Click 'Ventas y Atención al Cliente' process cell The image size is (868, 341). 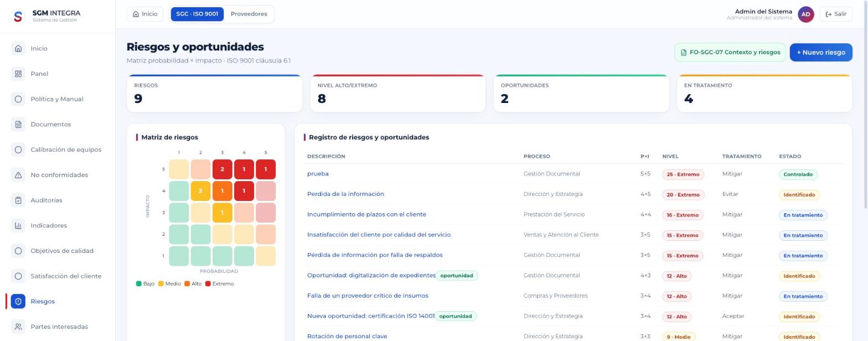pos(561,235)
